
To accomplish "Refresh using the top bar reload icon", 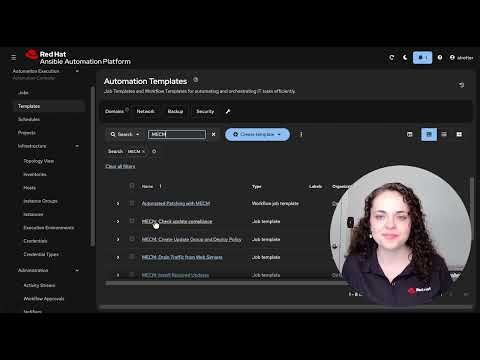I will coord(392,58).
